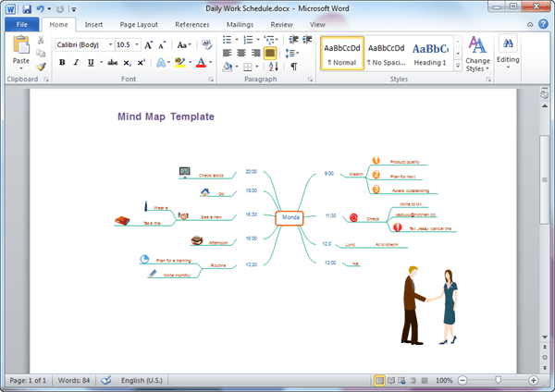Decrease paragraph indent
The width and height of the screenshot is (555, 392).
tap(293, 40)
